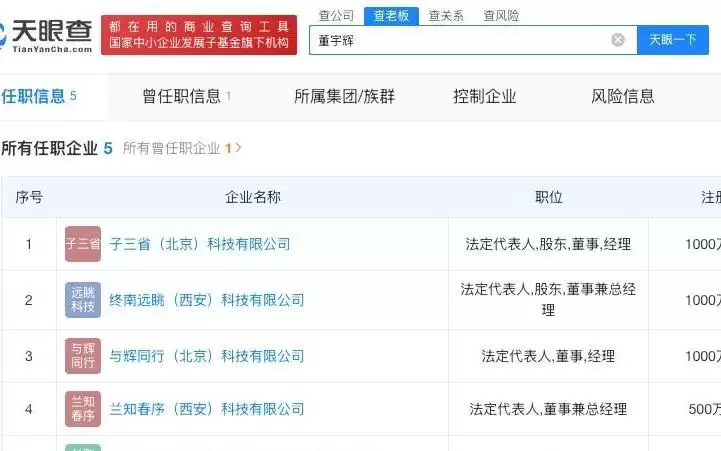The height and width of the screenshot is (451, 721).
Task: Open 子三省 company logo thumbnail
Action: pyautogui.click(x=83, y=244)
